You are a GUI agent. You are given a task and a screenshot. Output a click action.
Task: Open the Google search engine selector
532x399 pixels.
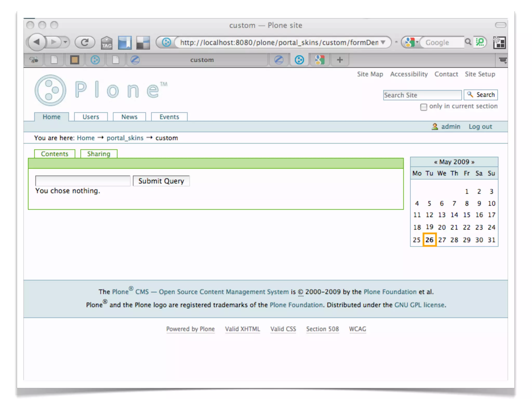tap(411, 42)
